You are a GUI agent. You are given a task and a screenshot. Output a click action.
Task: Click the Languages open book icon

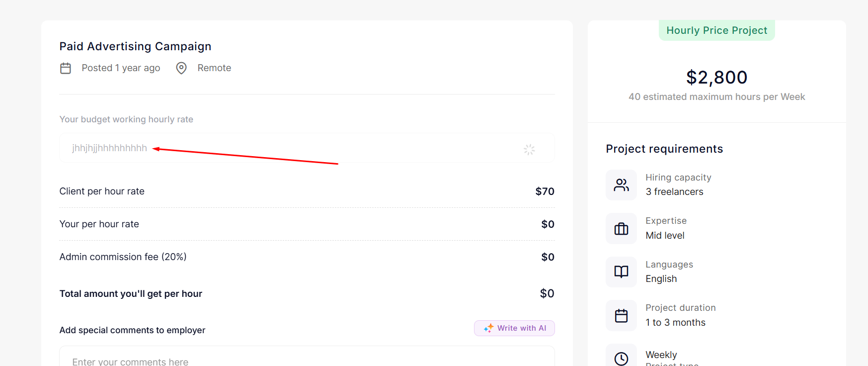point(621,272)
